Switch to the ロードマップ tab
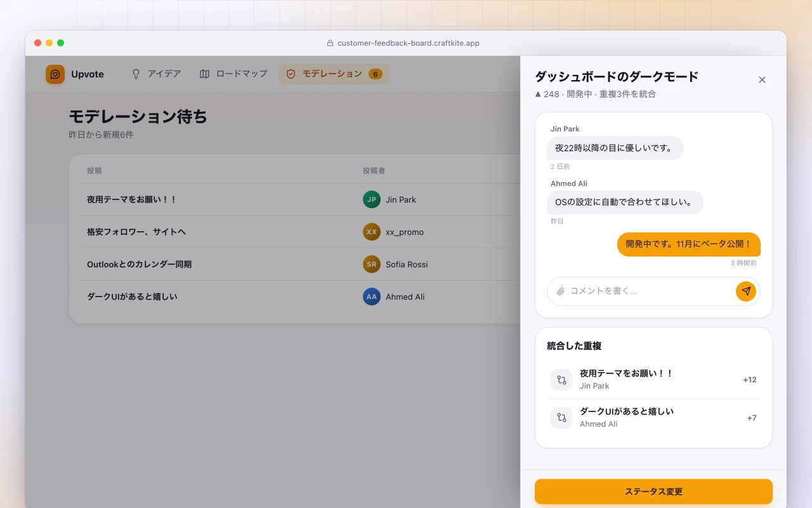 coord(233,74)
